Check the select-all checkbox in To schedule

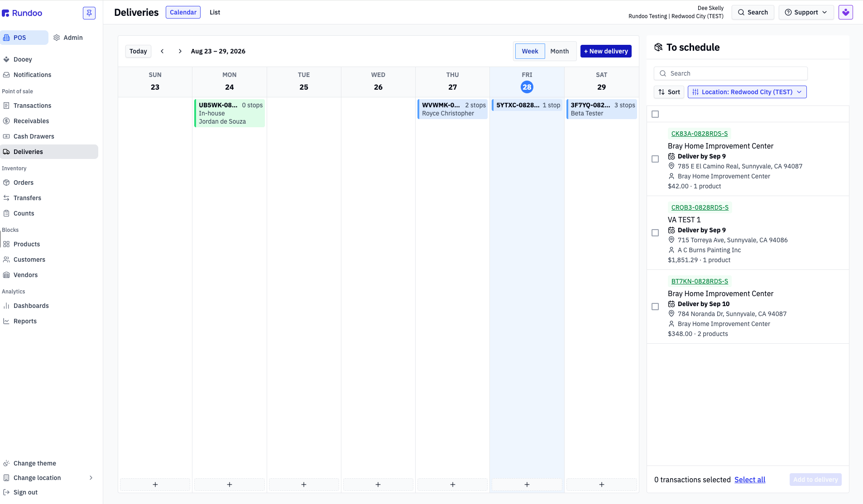(655, 114)
